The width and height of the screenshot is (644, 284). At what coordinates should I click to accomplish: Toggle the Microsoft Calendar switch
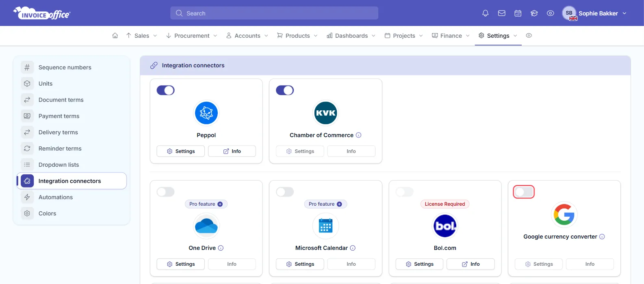(285, 192)
